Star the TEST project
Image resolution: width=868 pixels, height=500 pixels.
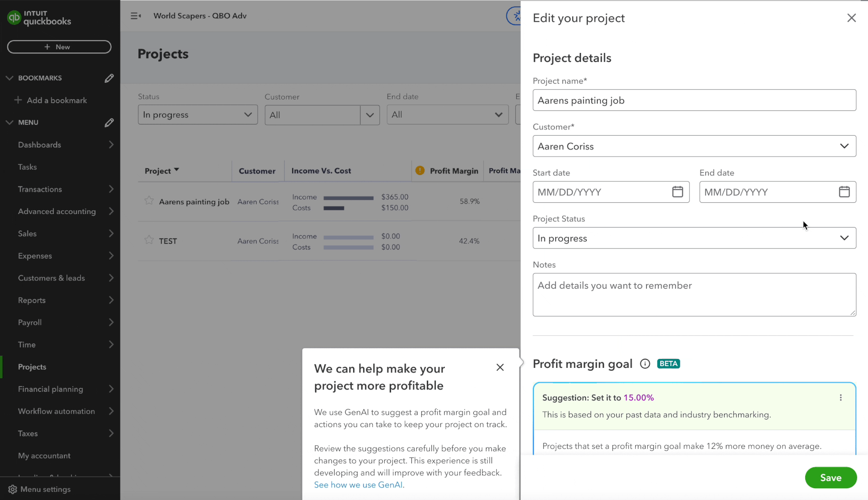coord(149,240)
